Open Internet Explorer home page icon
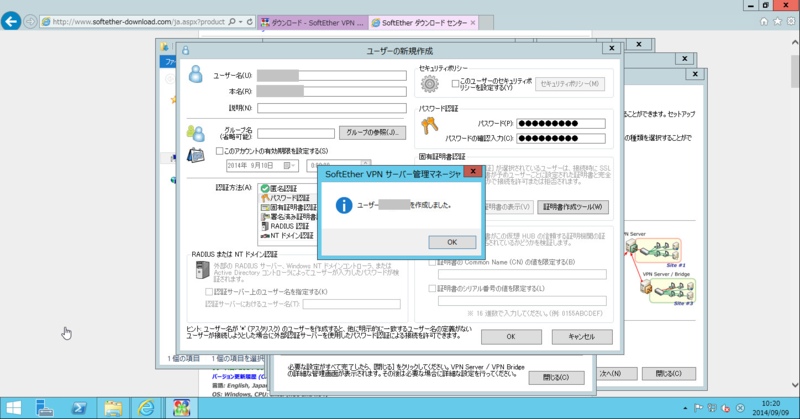This screenshot has height=419, width=800. pos(764,21)
